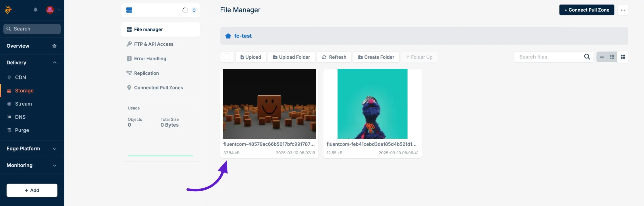Switch to list view

point(602,57)
